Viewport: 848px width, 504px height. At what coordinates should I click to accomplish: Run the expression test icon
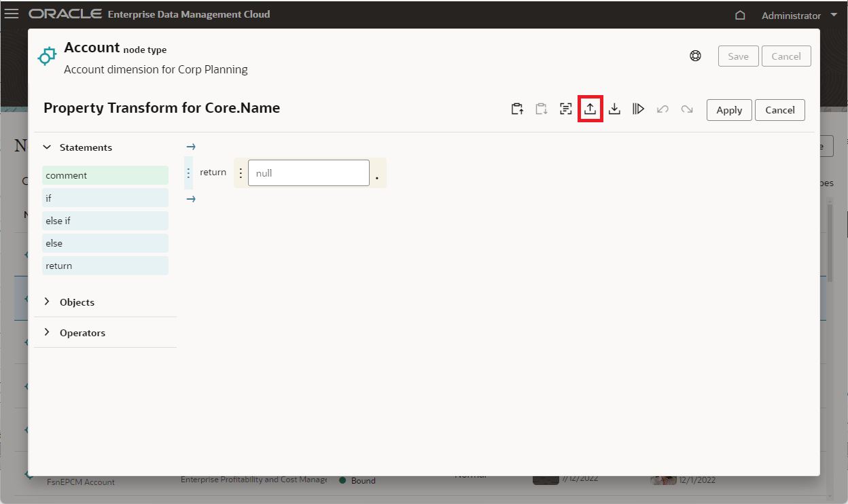[638, 109]
